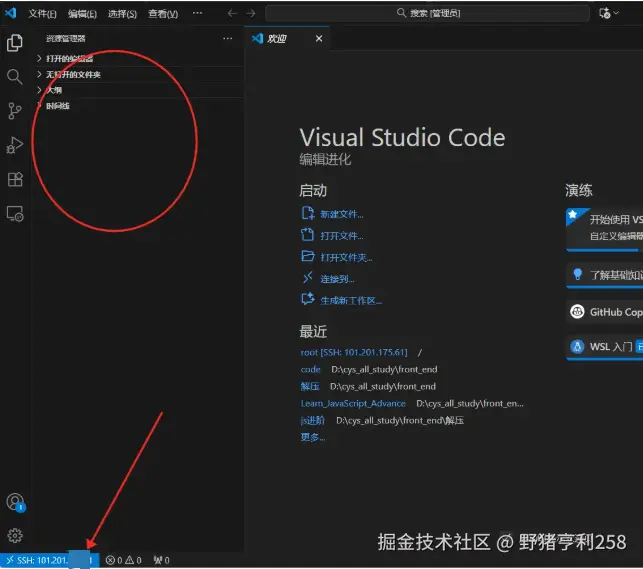
Task: Click the star 开始使用 VS Code walkthrough
Action: [x=604, y=228]
